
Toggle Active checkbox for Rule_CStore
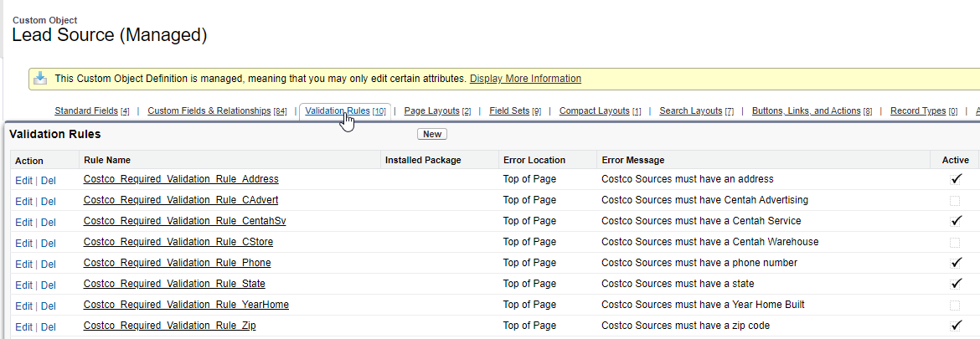pyautogui.click(x=955, y=242)
